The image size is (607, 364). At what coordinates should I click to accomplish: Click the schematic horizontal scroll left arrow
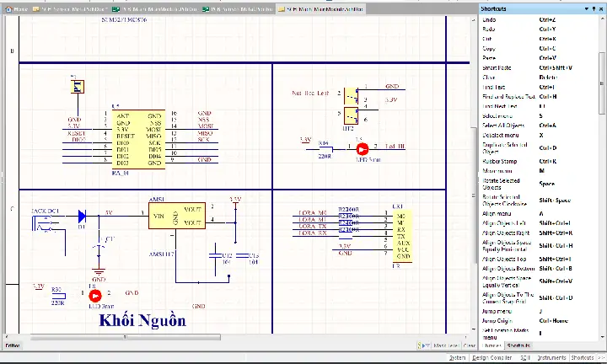pyautogui.click(x=7, y=337)
